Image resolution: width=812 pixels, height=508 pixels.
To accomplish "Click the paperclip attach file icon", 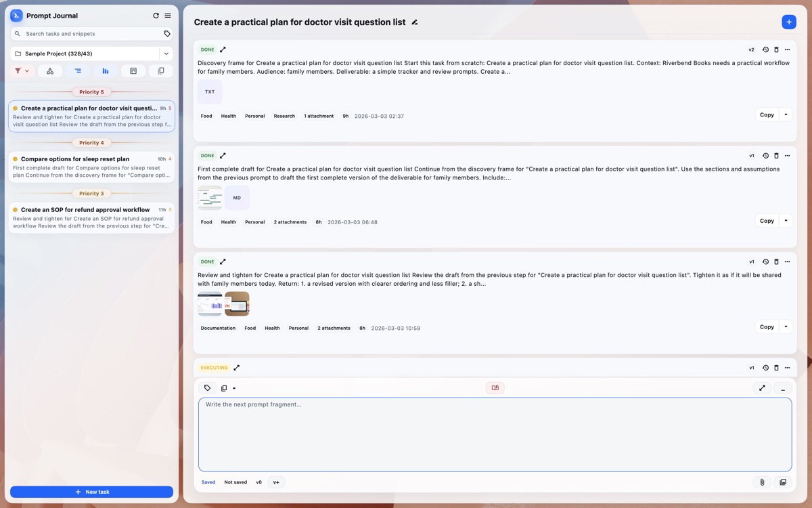I will click(762, 482).
